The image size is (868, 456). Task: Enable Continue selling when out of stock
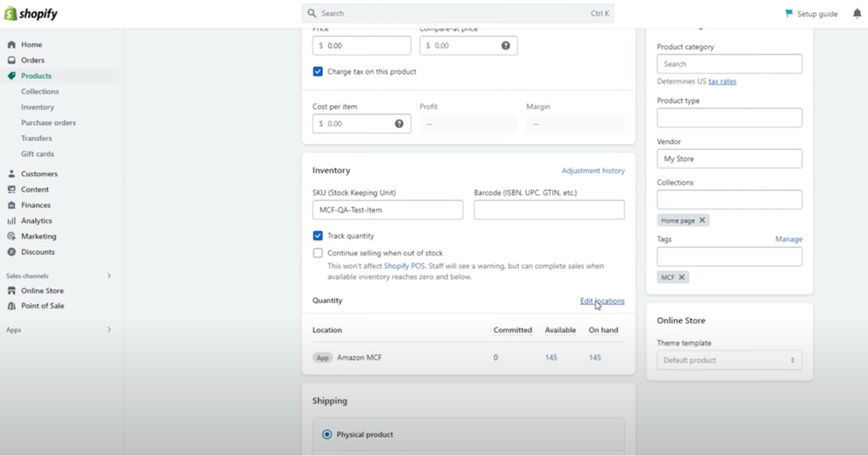tap(318, 253)
